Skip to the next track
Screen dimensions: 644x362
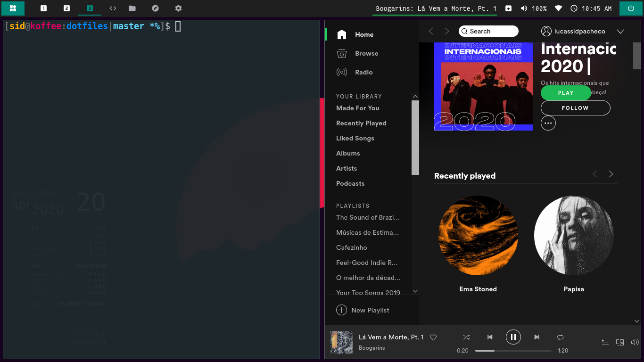point(537,337)
